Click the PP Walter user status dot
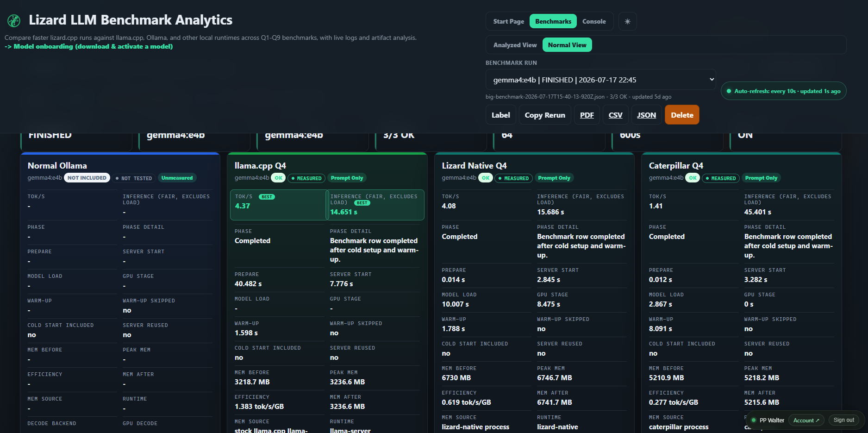Viewport: 868px width, 433px height. (x=754, y=420)
